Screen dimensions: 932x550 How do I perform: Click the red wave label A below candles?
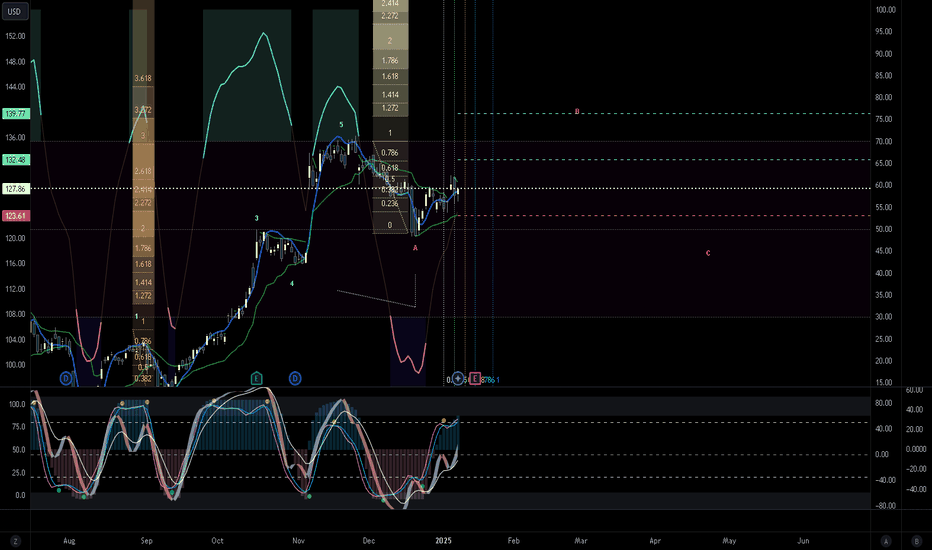(415, 248)
